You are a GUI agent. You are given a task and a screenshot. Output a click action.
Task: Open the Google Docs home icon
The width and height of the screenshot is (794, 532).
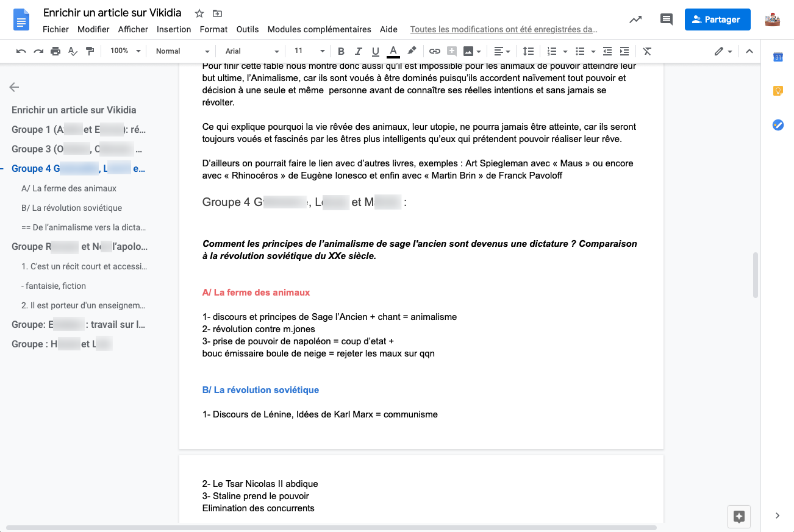[22, 20]
